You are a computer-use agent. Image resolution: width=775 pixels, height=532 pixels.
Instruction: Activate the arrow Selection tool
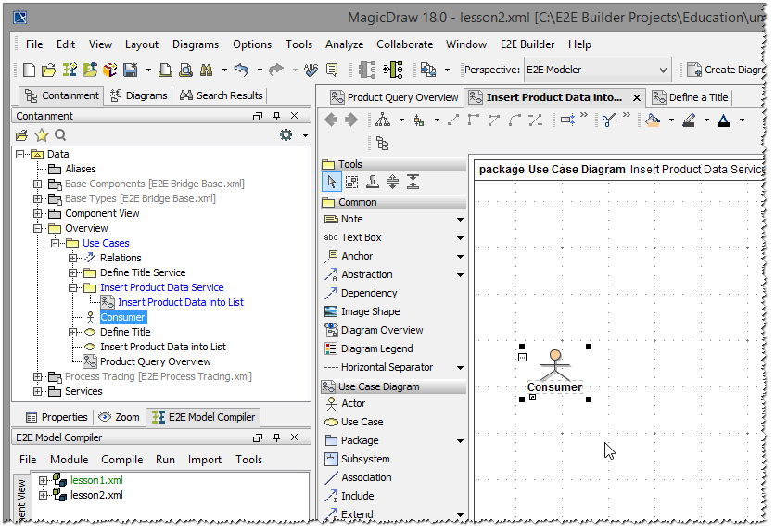332,182
